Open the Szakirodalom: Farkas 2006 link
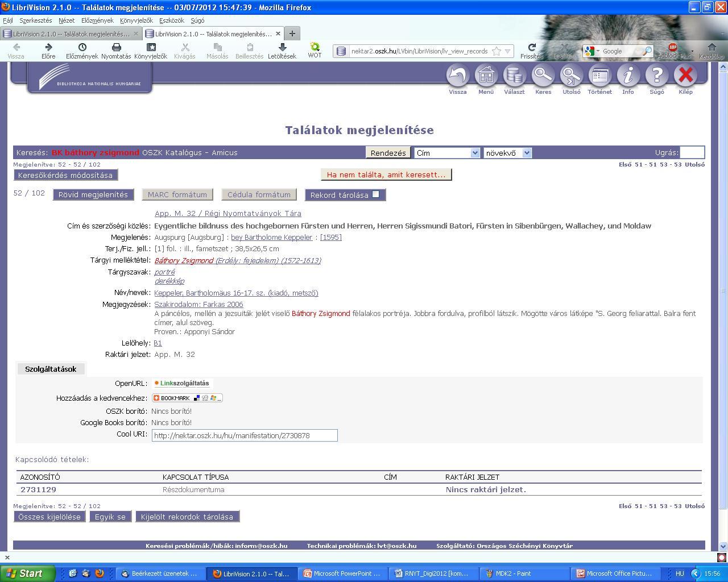 [x=198, y=305]
